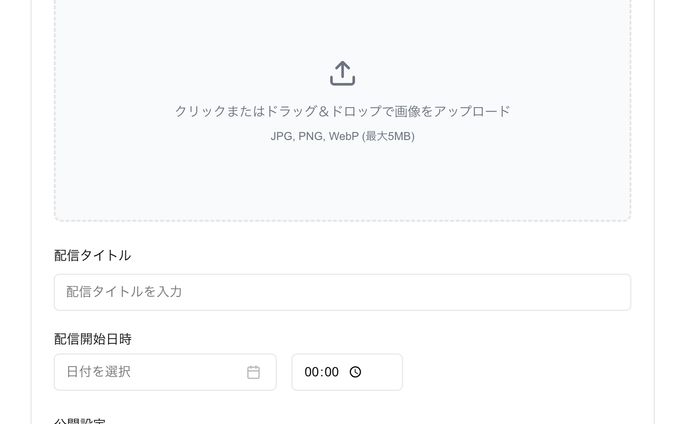Screen dimensions: 688x424
Task: Open the calendar icon in date field
Action: (253, 372)
